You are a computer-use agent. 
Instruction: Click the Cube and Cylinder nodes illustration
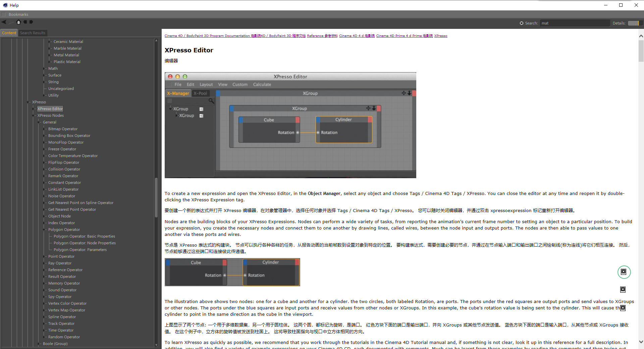tap(232, 272)
